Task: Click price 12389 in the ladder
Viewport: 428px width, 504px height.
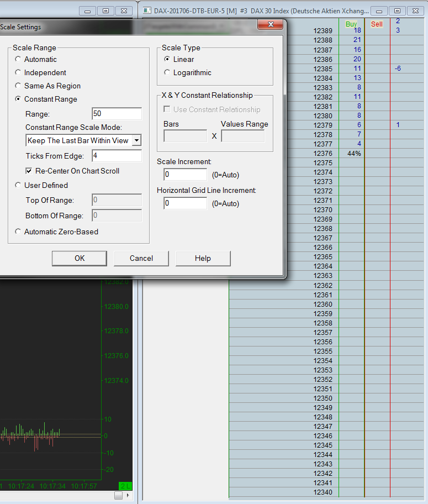Action: pos(323,31)
